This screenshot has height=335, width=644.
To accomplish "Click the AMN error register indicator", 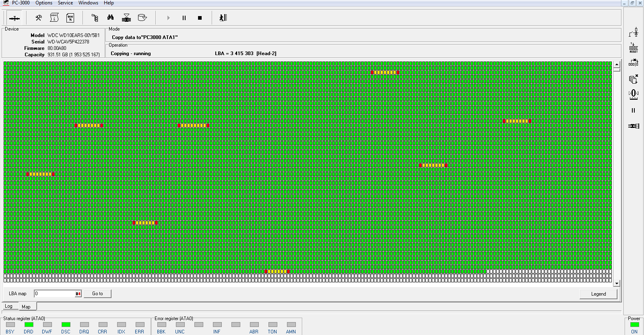I will tap(291, 325).
